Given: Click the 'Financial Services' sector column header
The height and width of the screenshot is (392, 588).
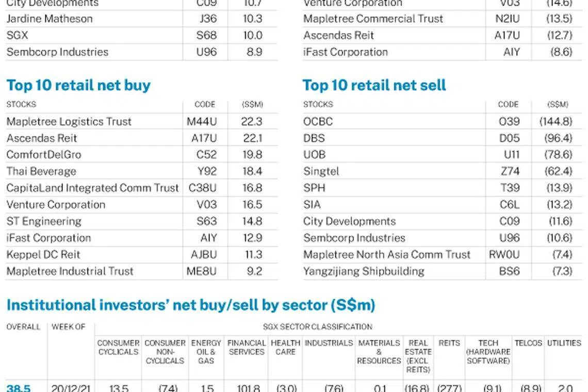Looking at the screenshot, I should [247, 347].
